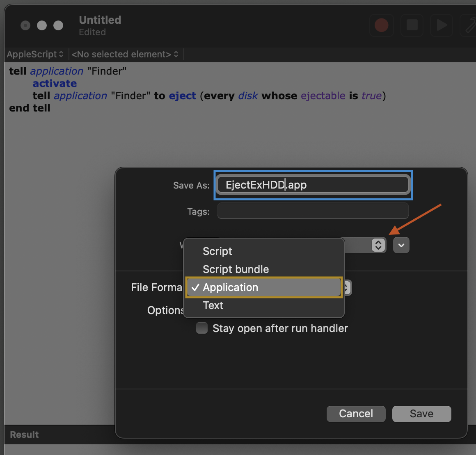This screenshot has height=455, width=476.
Task: Toggle the checkmark next to Application
Action: (x=195, y=287)
